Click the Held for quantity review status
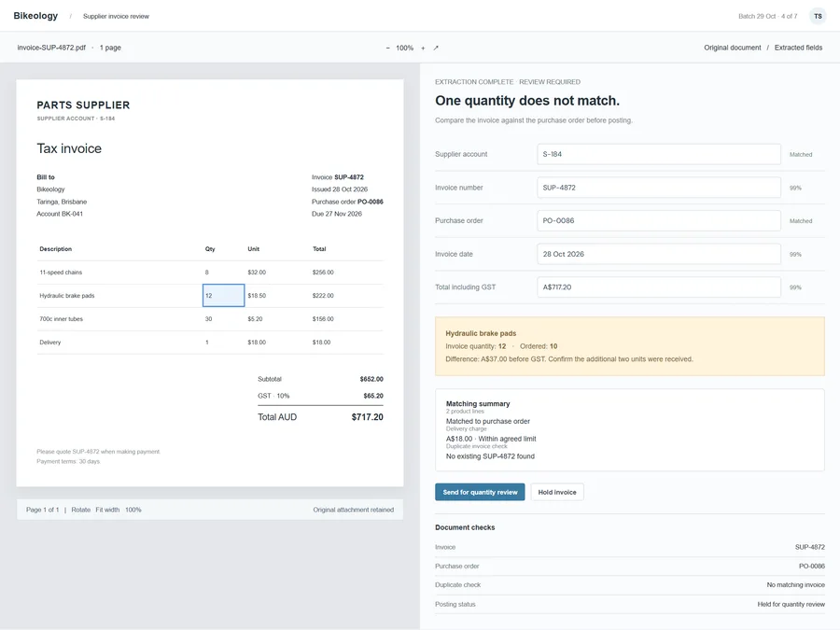Image resolution: width=840 pixels, height=630 pixels. point(791,604)
